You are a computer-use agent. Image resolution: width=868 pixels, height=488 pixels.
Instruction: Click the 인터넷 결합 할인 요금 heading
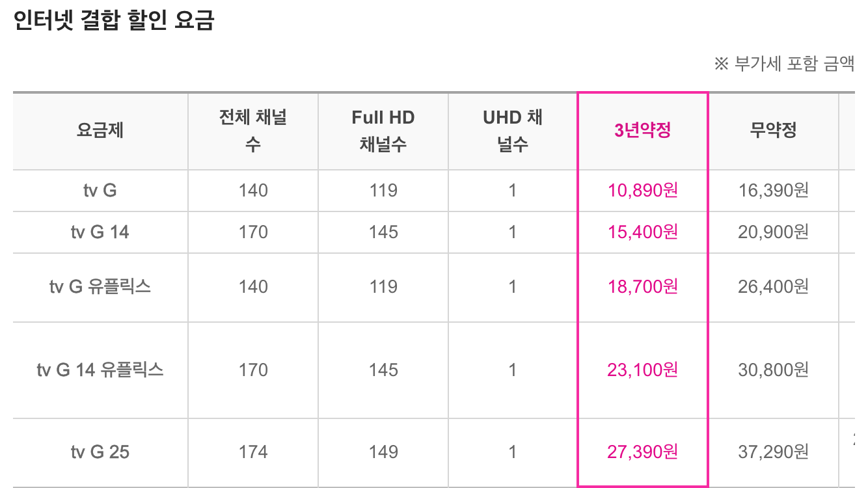tap(113, 21)
